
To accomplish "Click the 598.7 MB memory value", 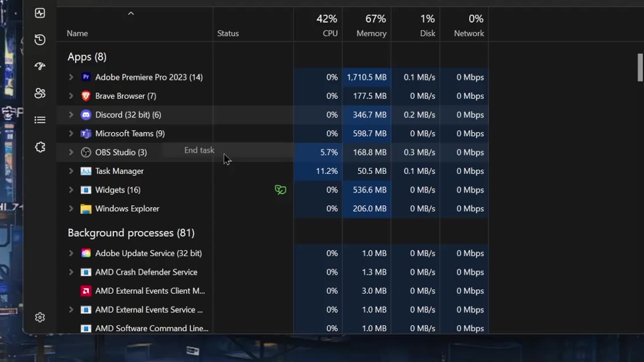I will 370,133.
